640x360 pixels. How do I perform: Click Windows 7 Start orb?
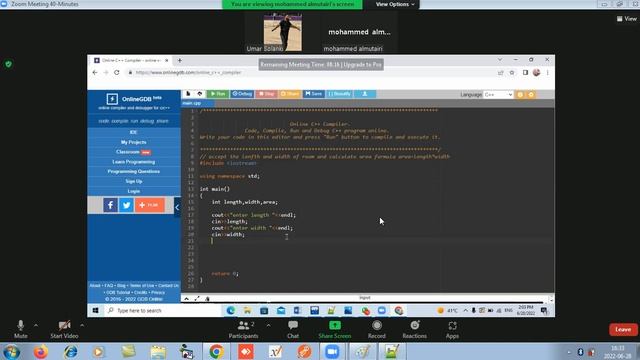pyautogui.click(x=11, y=351)
